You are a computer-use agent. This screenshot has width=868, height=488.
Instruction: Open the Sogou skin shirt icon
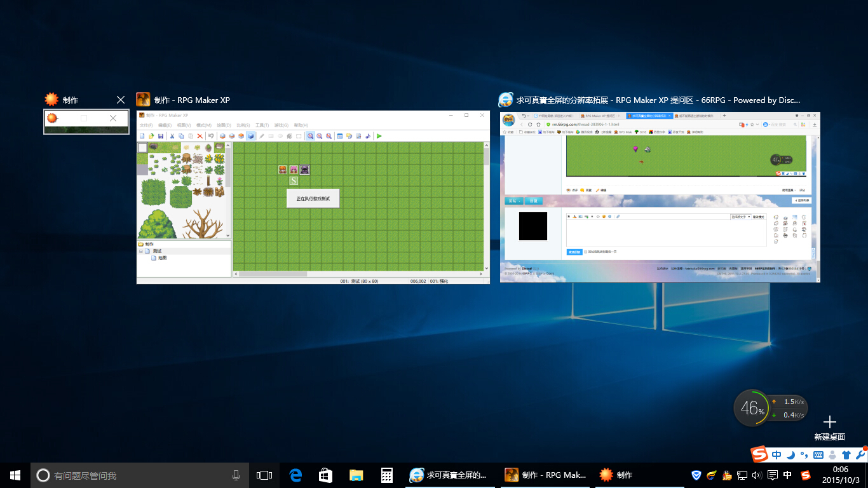846,455
